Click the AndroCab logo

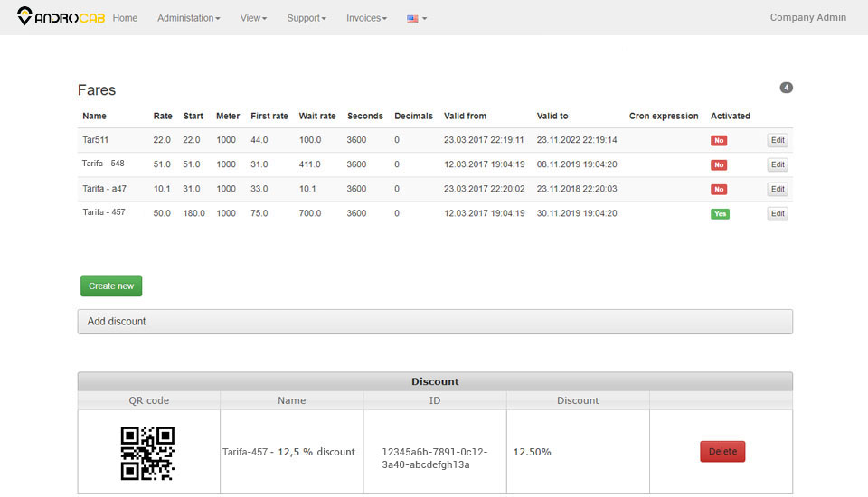pos(61,16)
